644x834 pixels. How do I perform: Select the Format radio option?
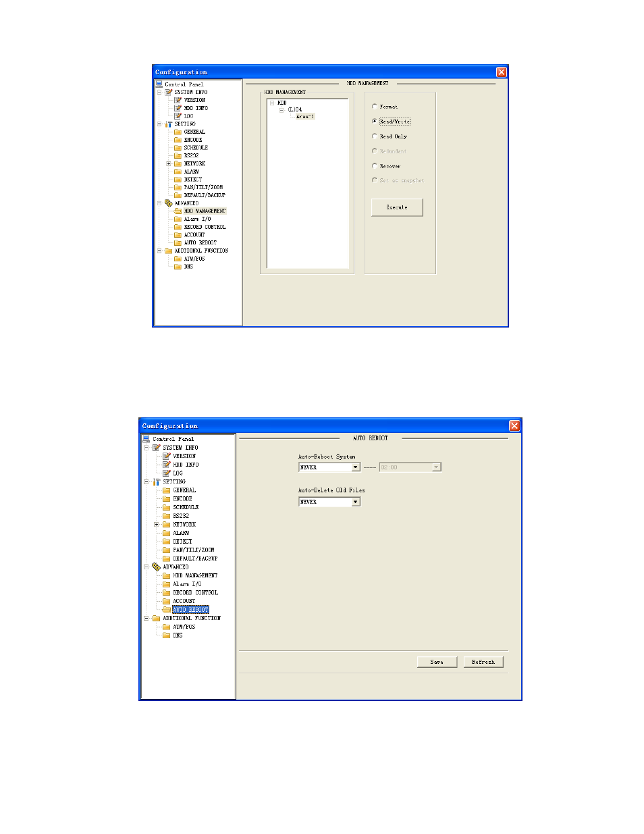tap(375, 107)
